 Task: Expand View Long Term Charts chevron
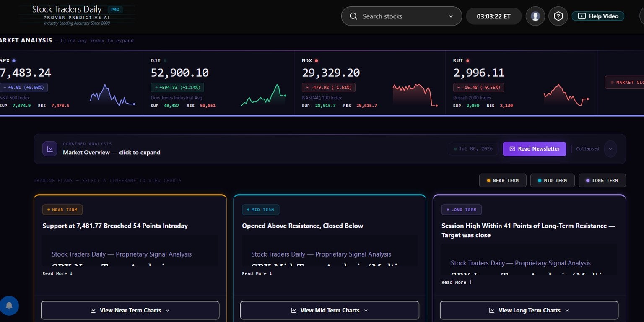tap(567, 311)
